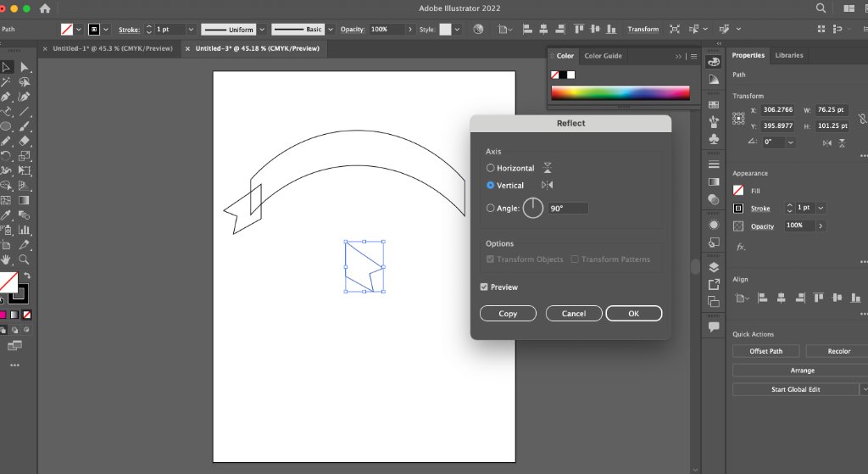
Task: Confirm Reflect dialog with OK
Action: tap(634, 314)
